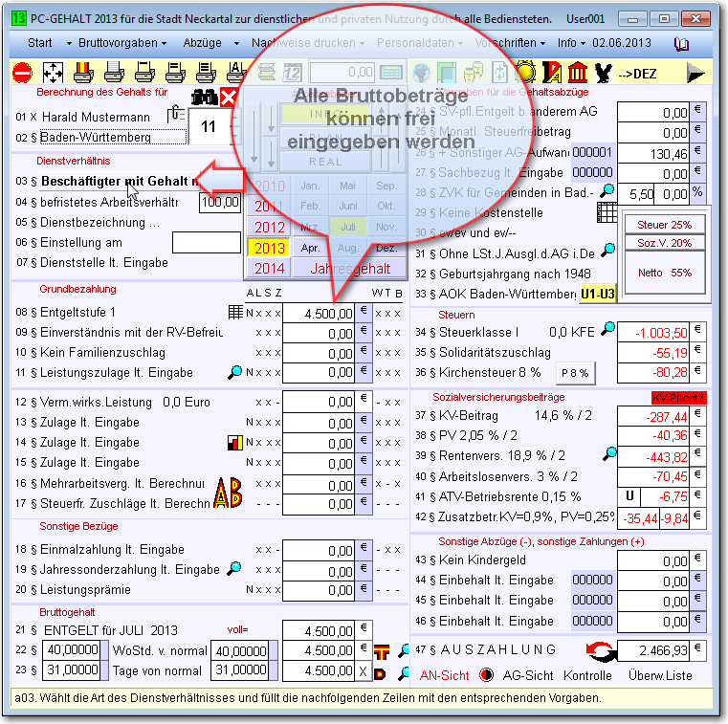
Task: Click the yellow sun icon in toolbar
Action: tap(525, 73)
